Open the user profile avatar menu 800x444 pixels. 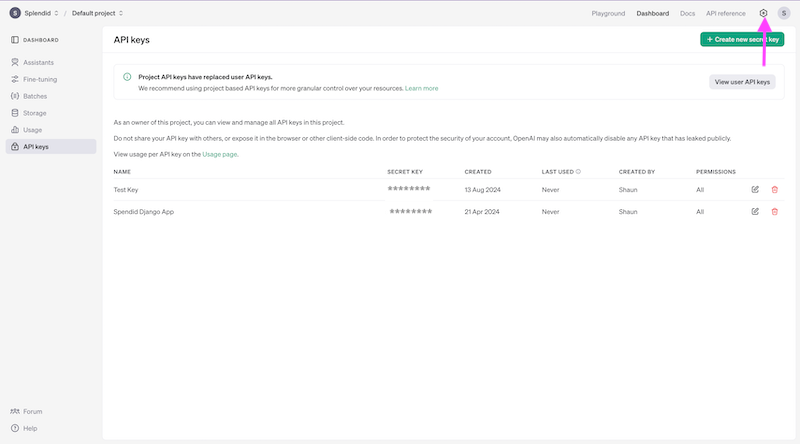click(x=784, y=13)
